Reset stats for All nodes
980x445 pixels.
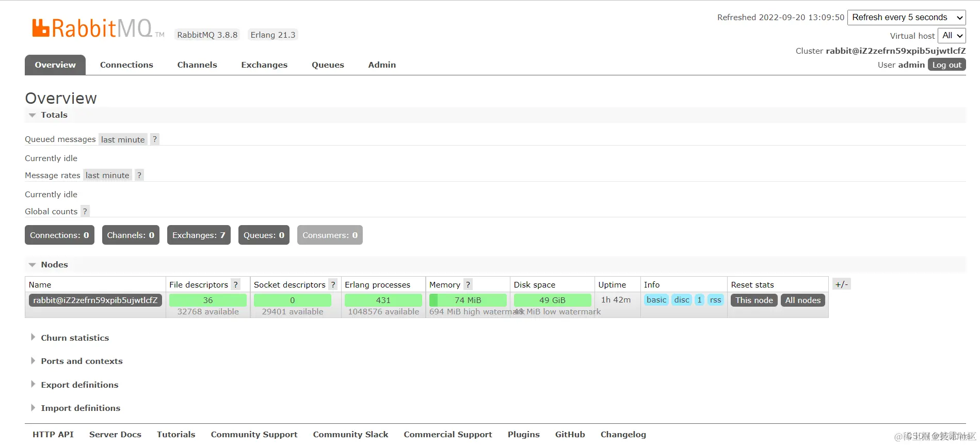click(x=802, y=300)
